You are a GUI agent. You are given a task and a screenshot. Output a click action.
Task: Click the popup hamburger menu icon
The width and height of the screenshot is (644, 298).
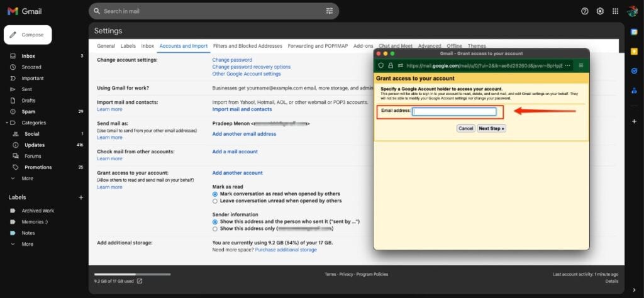(x=580, y=65)
